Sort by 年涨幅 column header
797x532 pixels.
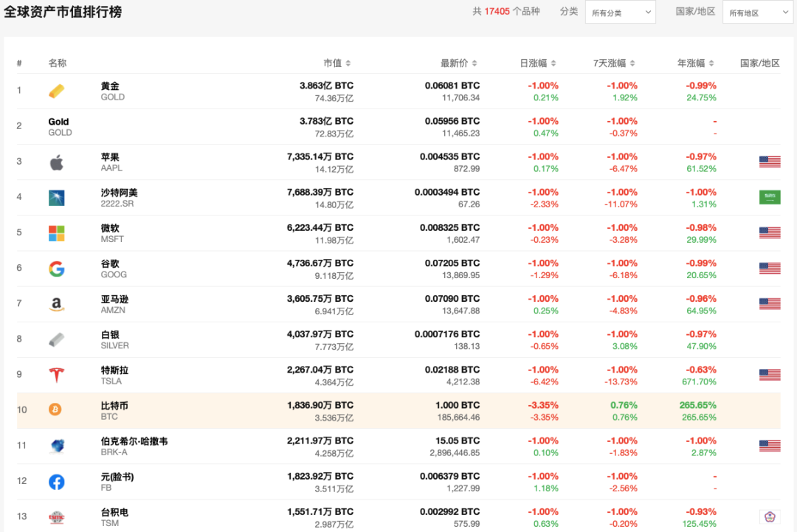pos(695,63)
